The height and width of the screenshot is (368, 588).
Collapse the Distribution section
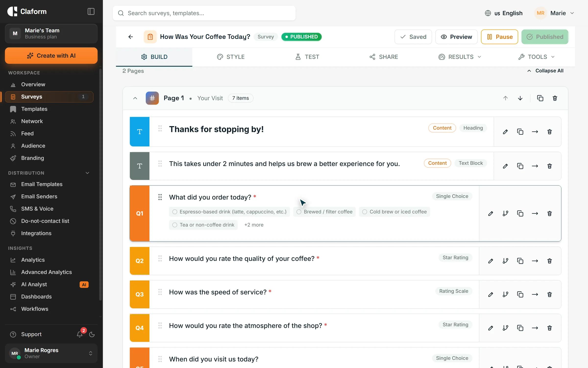[x=87, y=173]
